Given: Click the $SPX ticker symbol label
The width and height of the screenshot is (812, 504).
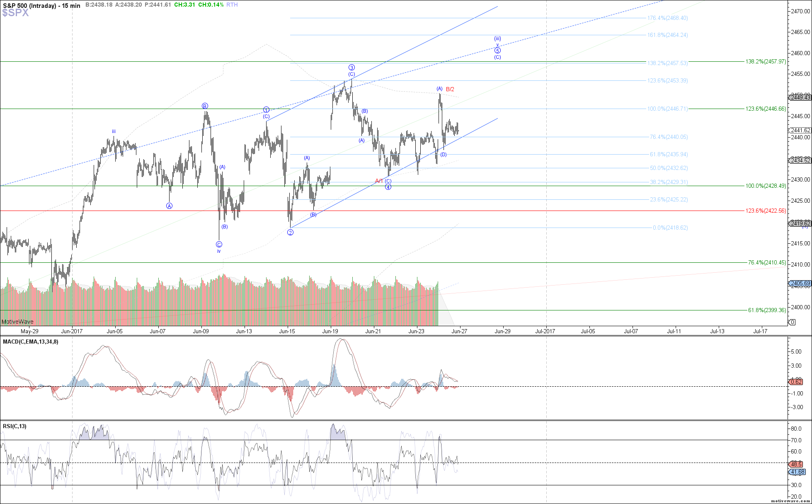Looking at the screenshot, I should tap(15, 13).
